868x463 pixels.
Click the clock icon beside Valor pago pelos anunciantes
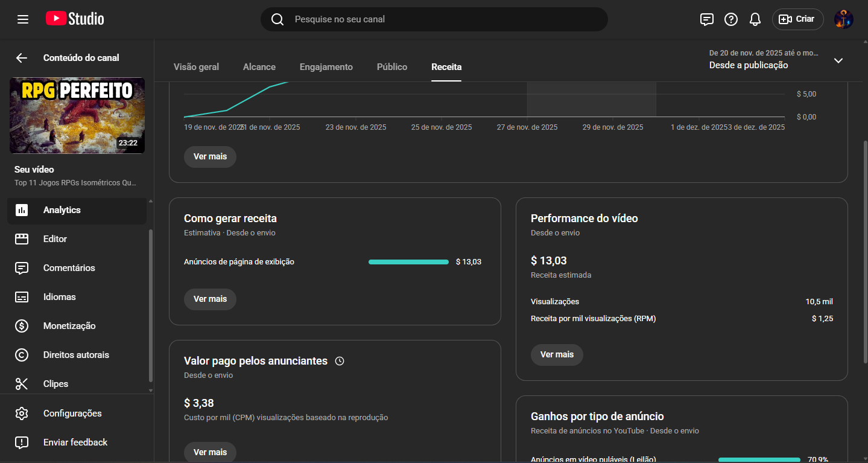click(340, 361)
